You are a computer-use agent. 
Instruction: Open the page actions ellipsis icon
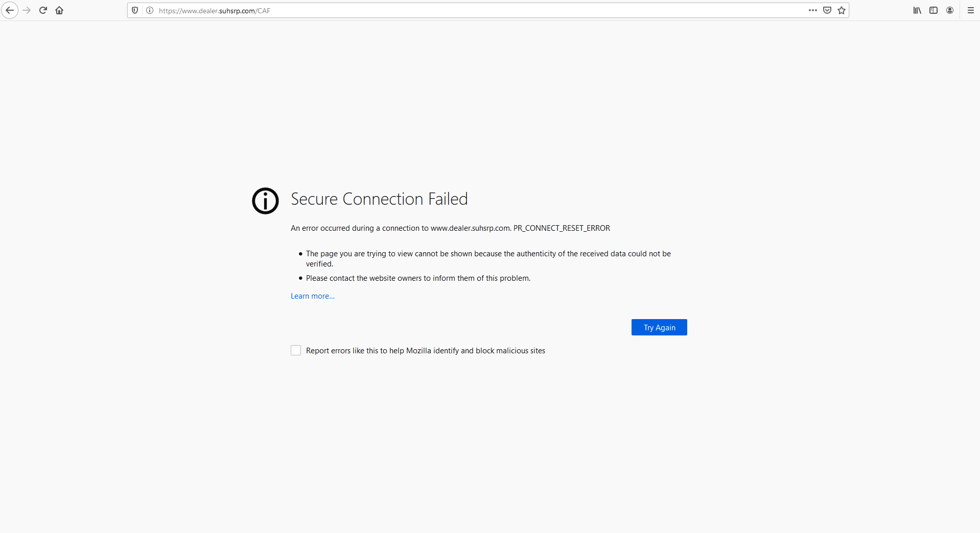pyautogui.click(x=812, y=10)
